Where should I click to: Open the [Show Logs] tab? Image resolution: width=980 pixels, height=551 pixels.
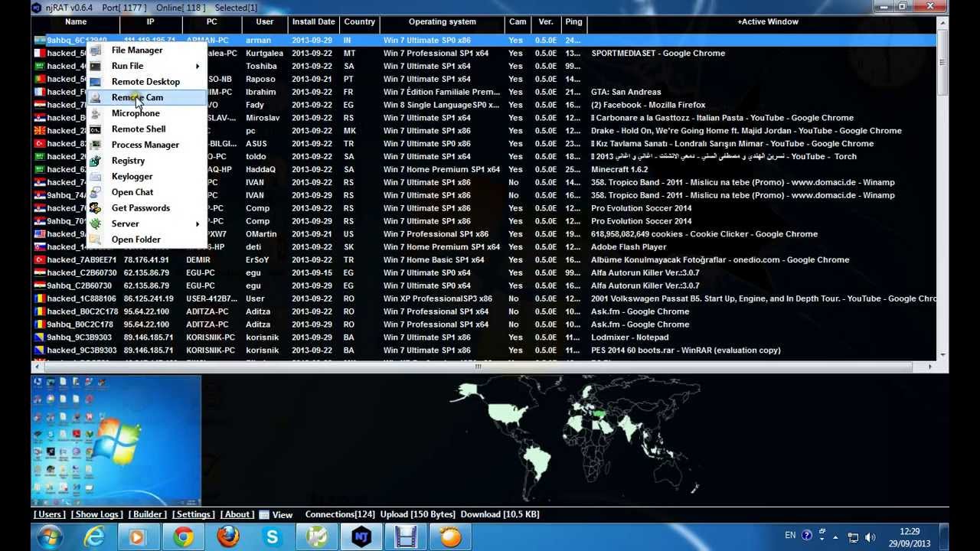[97, 515]
